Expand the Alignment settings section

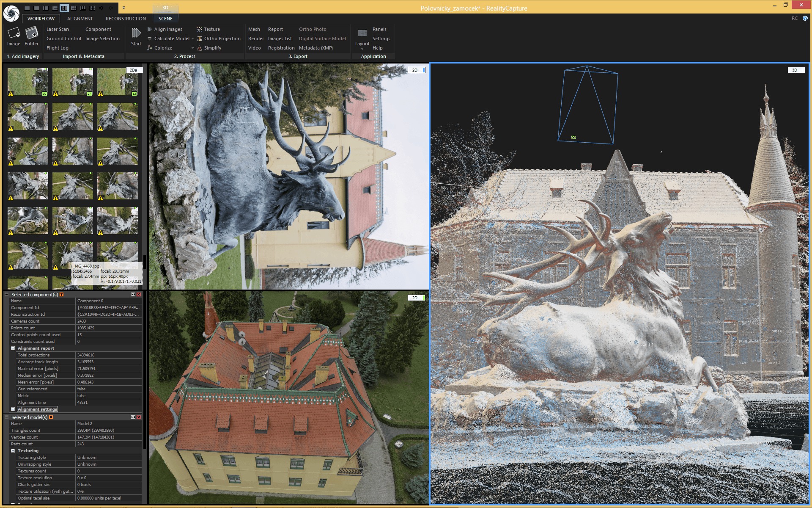coord(13,409)
